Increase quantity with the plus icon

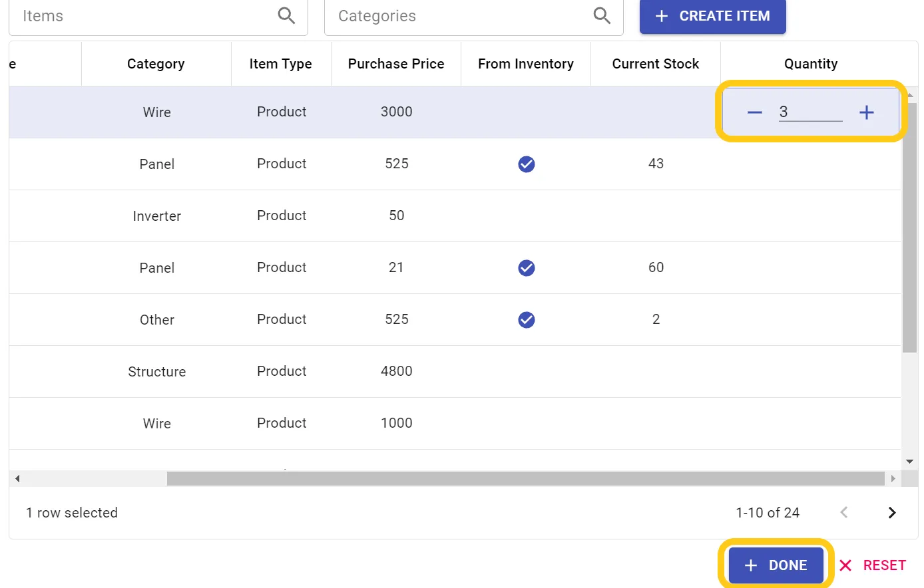(x=866, y=112)
